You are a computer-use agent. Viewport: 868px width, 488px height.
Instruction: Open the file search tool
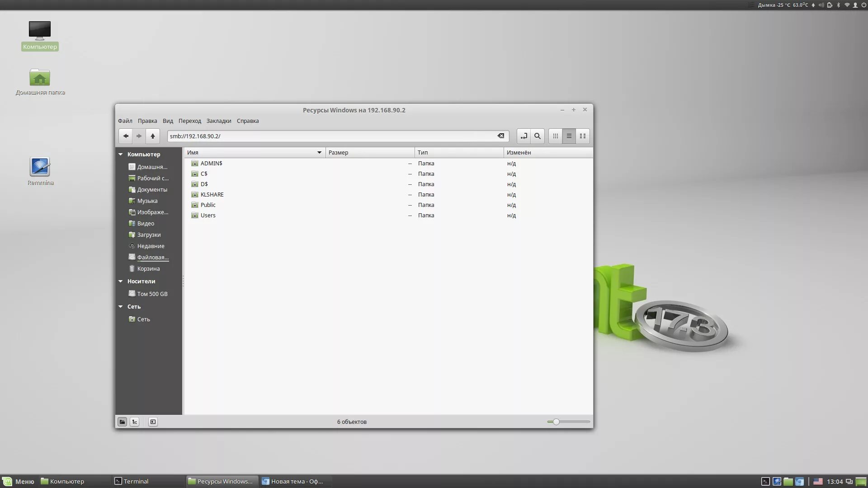click(x=538, y=136)
